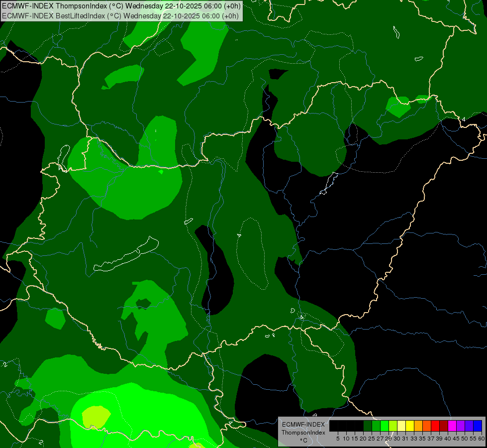Click the legend scale value 20
Screen dimensions: 487x448
coord(363,439)
